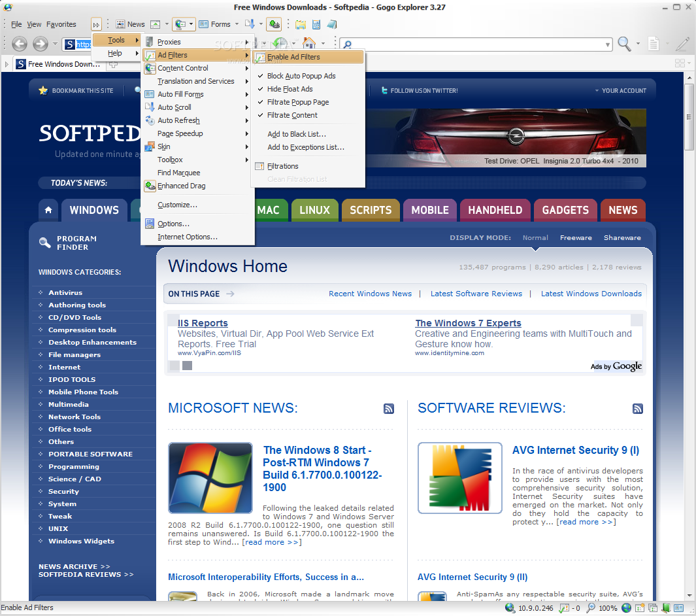Click the new tab plus button
This screenshot has width=696, height=616.
point(114,64)
